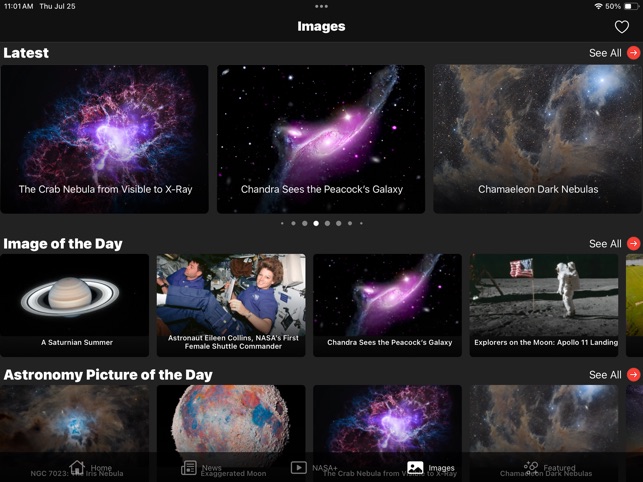Open Chamaeleon Dark Nebulas card in Latest
This screenshot has height=482, width=643.
pyautogui.click(x=538, y=139)
